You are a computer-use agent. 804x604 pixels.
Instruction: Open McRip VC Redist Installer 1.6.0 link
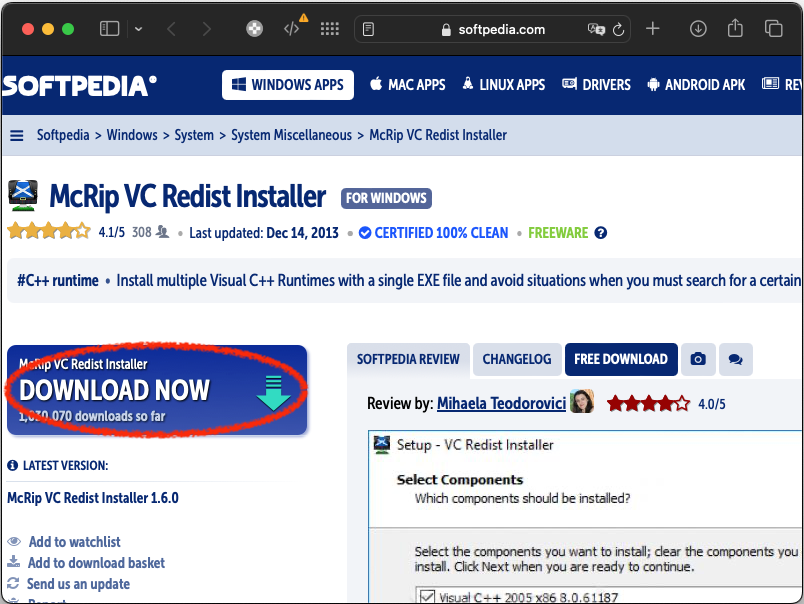coord(93,498)
